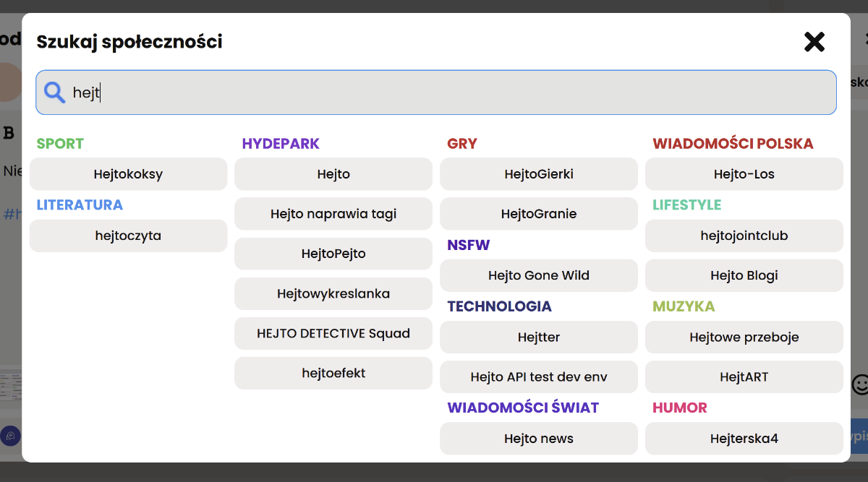Select HEJTO DETECTIVE Squad

(x=333, y=333)
